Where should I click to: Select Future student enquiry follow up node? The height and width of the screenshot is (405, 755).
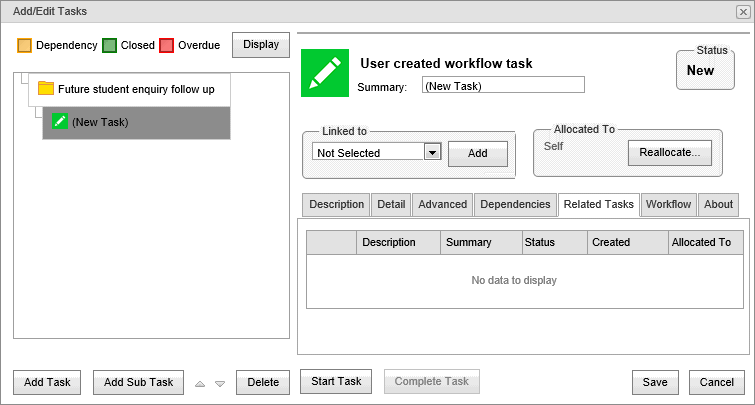tap(129, 90)
